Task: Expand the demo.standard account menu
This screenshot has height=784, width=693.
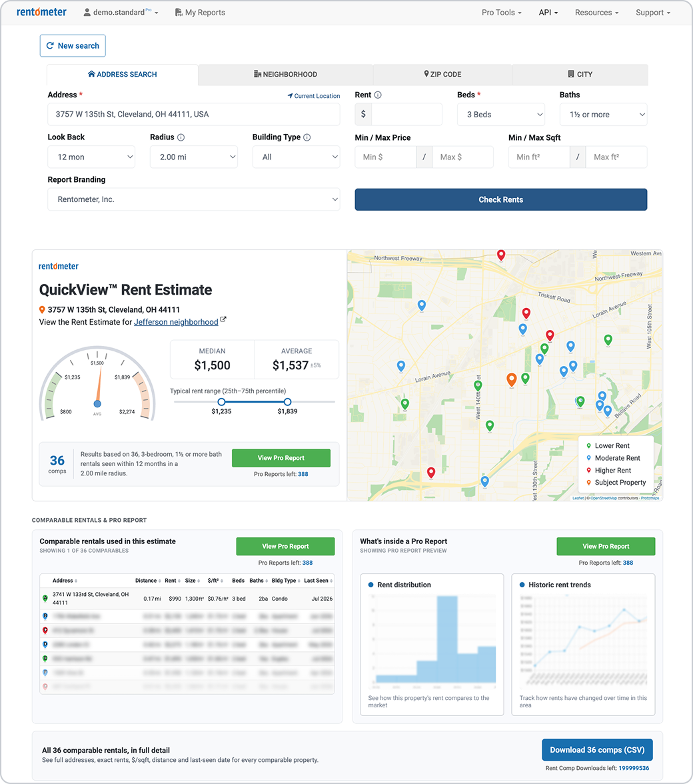Action: pos(121,13)
